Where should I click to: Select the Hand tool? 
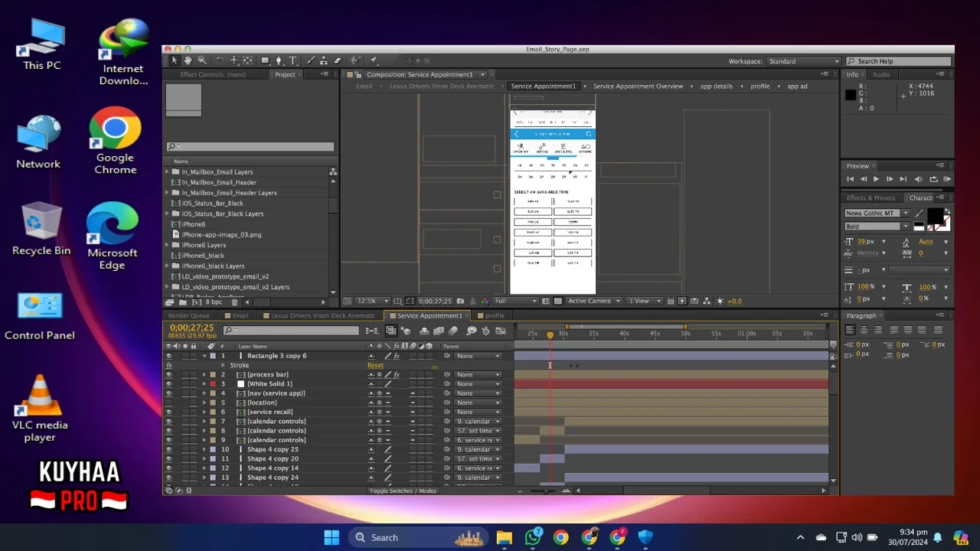tap(188, 60)
